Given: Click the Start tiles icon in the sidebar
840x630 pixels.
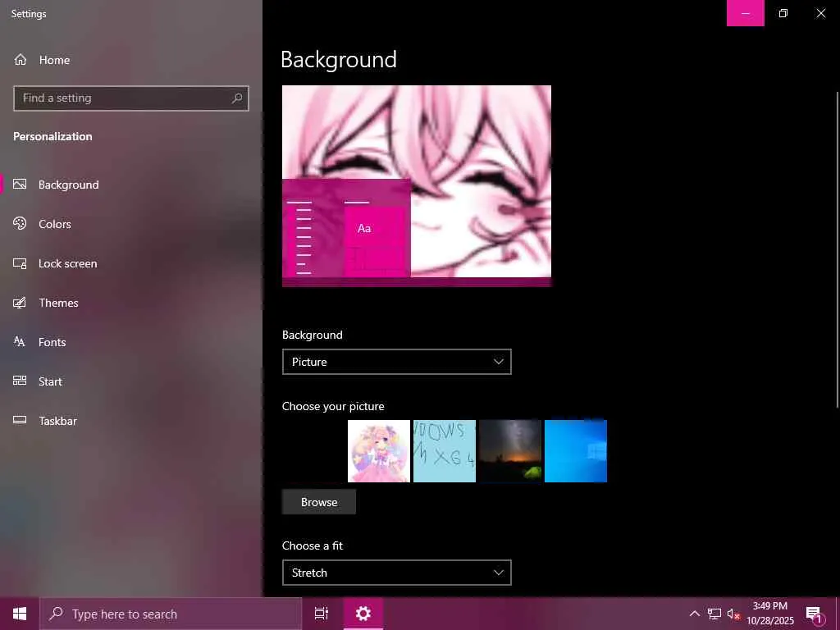Looking at the screenshot, I should click(x=20, y=381).
